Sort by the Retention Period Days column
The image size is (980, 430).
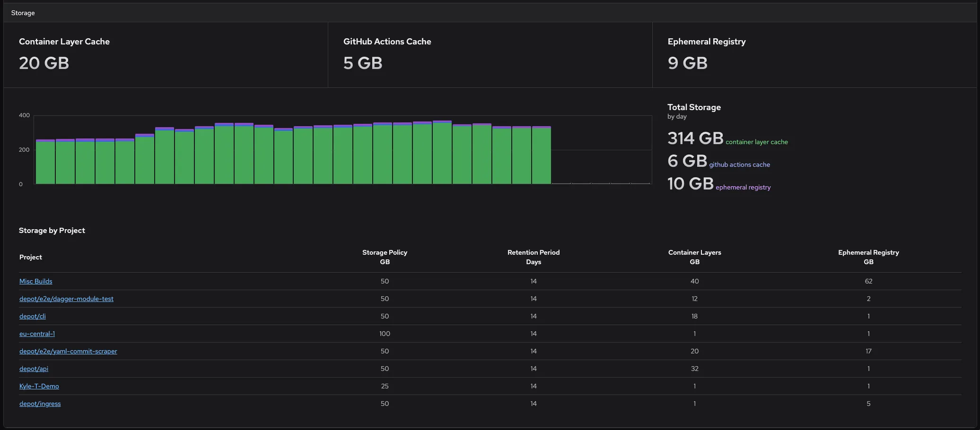click(533, 257)
